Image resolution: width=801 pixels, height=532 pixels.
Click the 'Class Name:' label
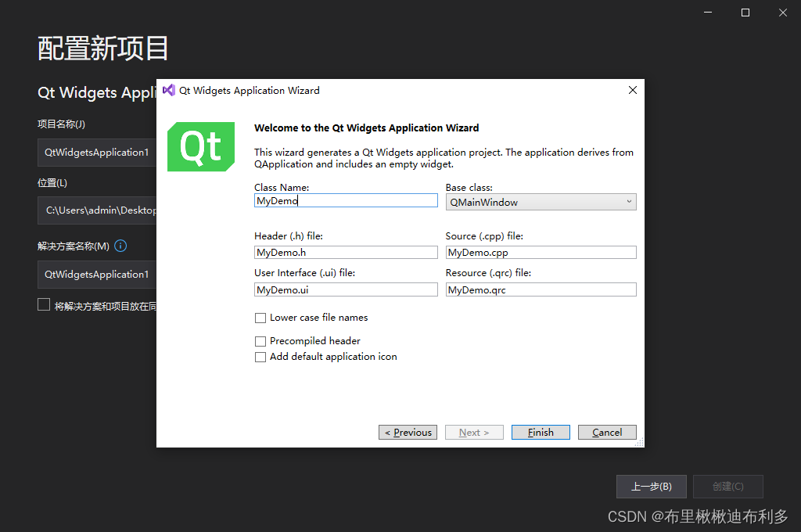(x=282, y=188)
